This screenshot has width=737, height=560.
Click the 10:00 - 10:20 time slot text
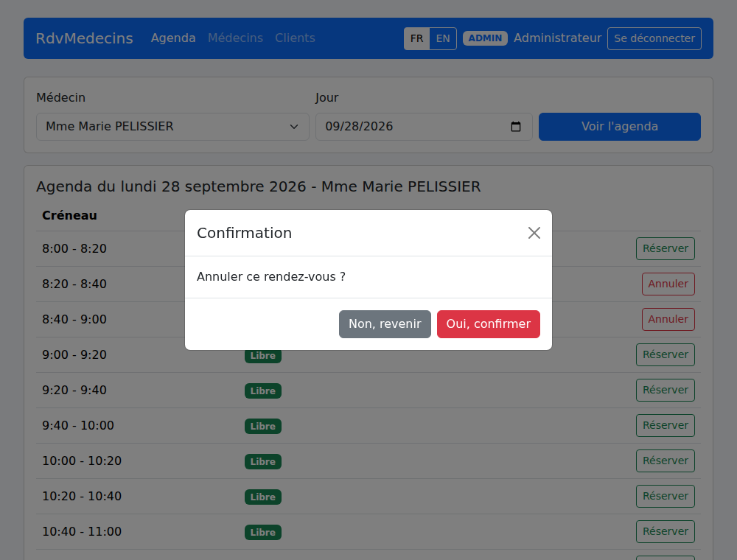[82, 461]
